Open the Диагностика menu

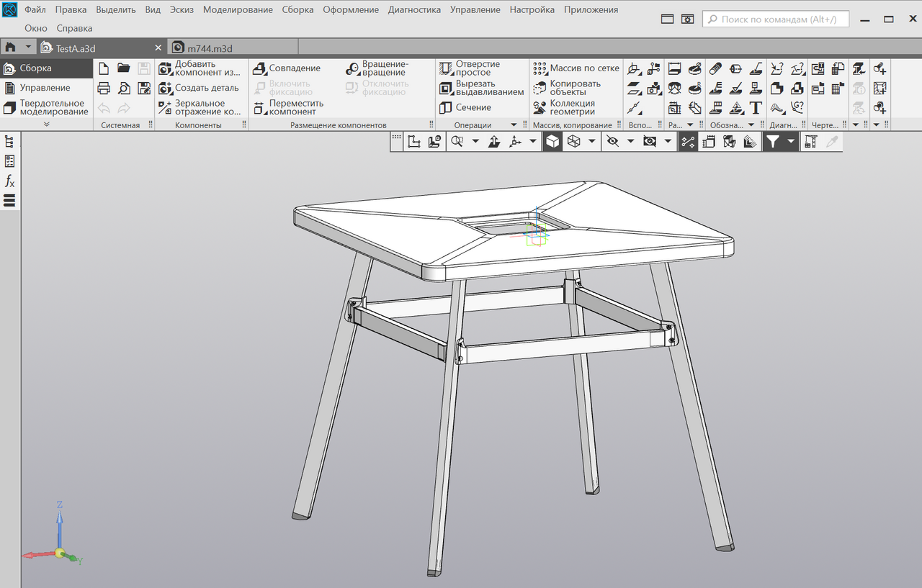(x=414, y=10)
